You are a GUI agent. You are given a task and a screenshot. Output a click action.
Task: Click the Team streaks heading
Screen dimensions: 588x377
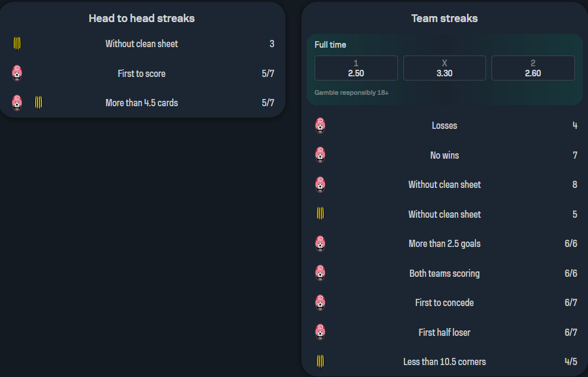tap(444, 18)
